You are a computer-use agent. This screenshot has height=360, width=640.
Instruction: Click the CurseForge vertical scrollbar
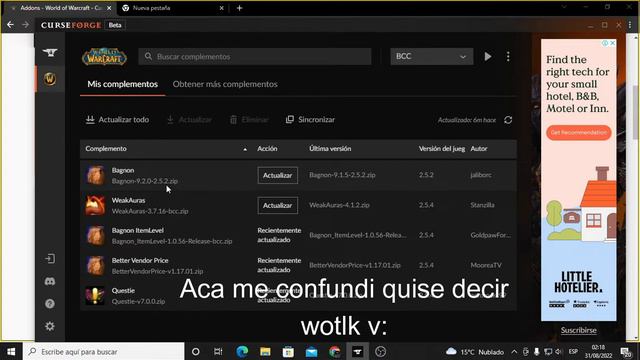click(635, 113)
